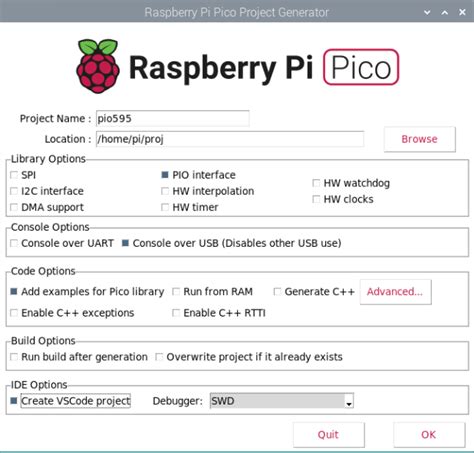Screen dimensions: 474x453
Task: Uncheck Add examples for Pico library
Action: coord(14,292)
